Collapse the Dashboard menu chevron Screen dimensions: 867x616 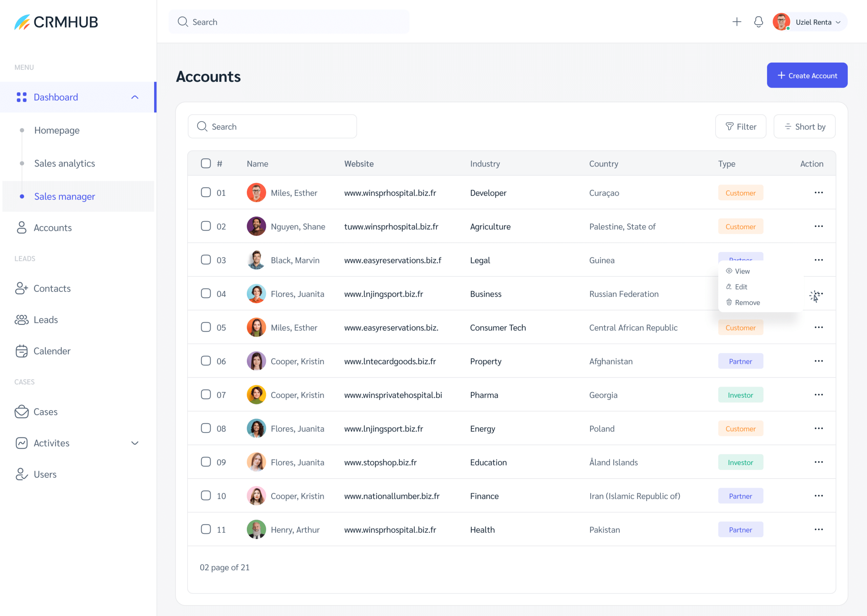pyautogui.click(x=135, y=97)
